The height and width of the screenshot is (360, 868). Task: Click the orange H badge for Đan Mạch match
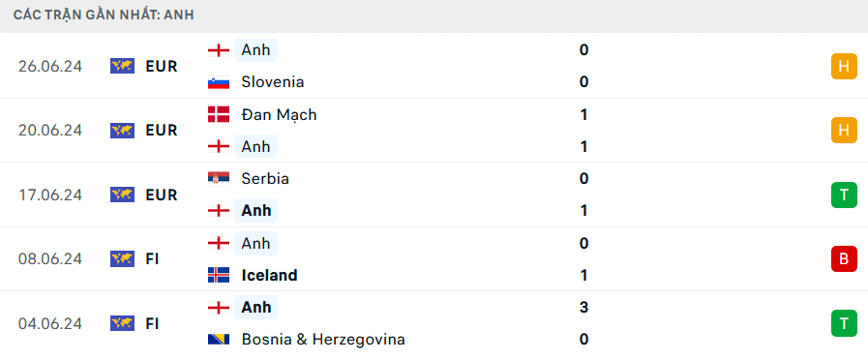(x=844, y=131)
